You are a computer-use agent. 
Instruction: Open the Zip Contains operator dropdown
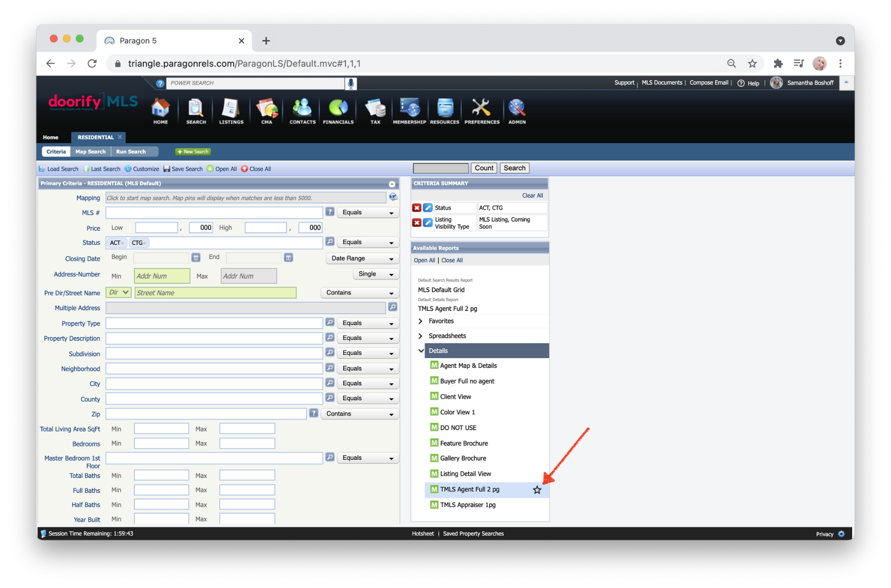coord(360,414)
